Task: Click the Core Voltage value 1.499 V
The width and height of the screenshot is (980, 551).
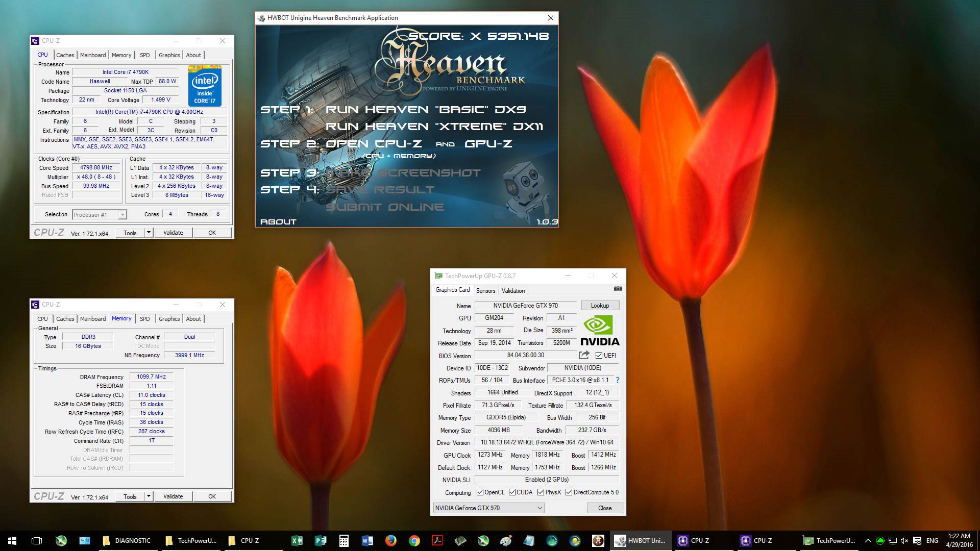Action: (x=161, y=99)
